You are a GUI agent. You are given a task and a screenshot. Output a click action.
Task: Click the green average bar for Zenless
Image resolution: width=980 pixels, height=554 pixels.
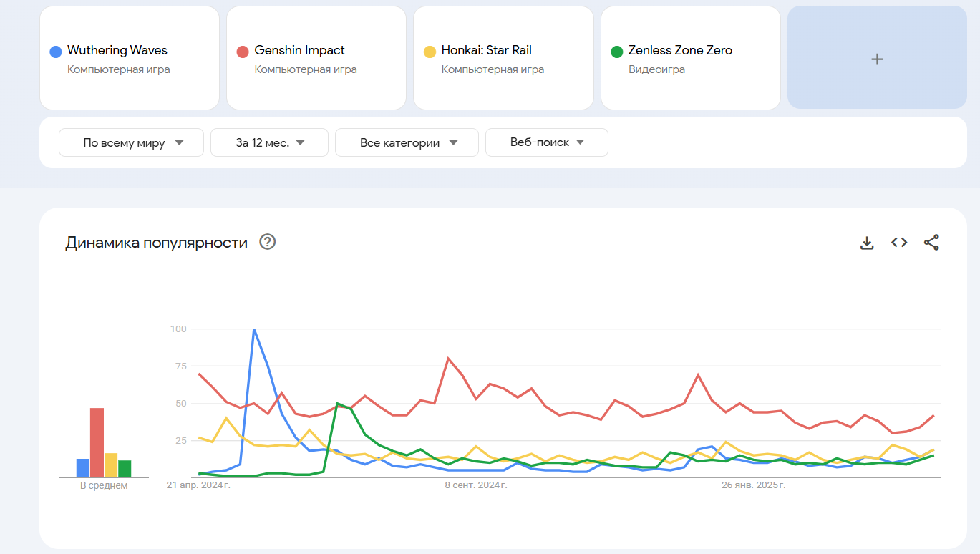[125, 469]
